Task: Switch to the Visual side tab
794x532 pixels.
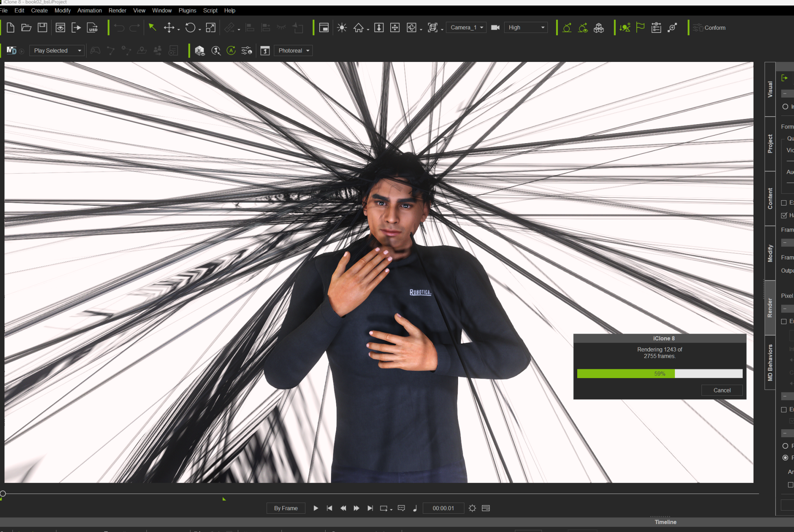Action: pyautogui.click(x=770, y=89)
